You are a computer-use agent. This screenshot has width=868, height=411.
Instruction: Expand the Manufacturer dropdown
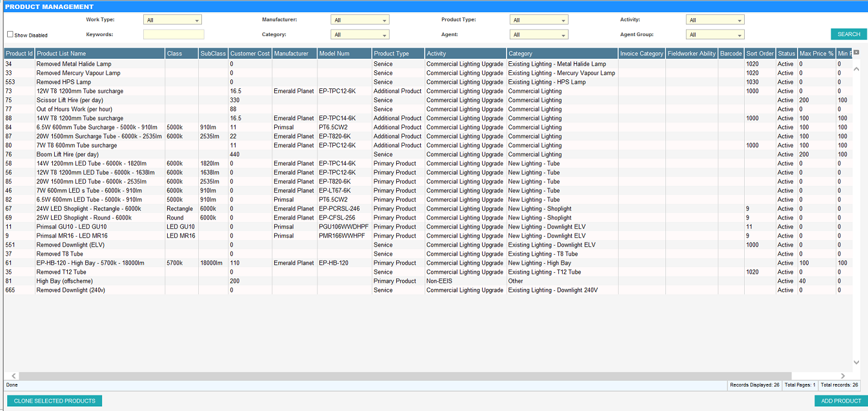359,20
